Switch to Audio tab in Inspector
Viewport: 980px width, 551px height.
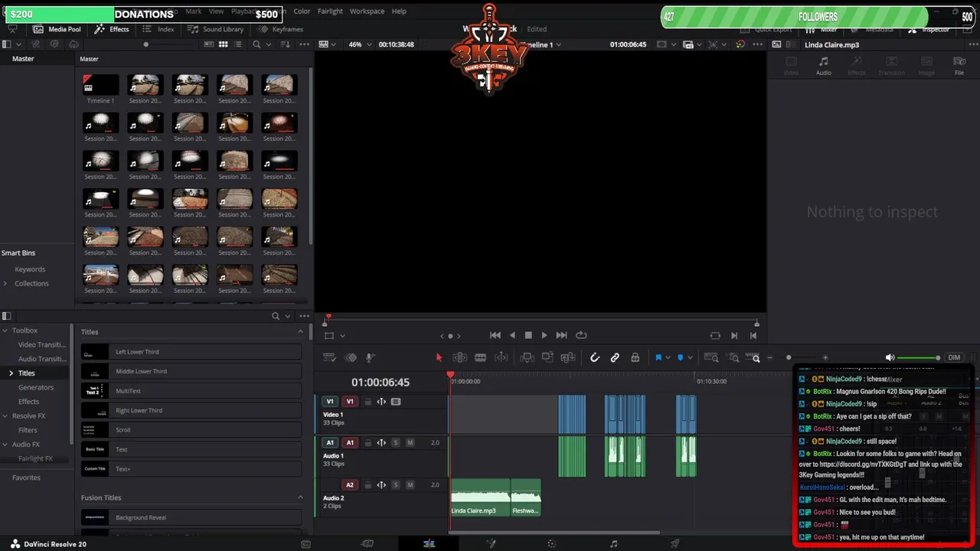824,66
